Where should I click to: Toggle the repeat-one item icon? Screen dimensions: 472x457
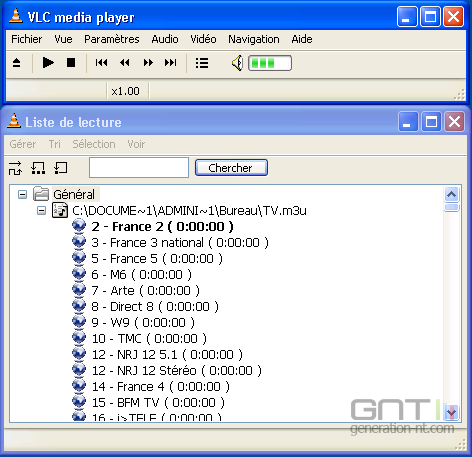(61, 168)
